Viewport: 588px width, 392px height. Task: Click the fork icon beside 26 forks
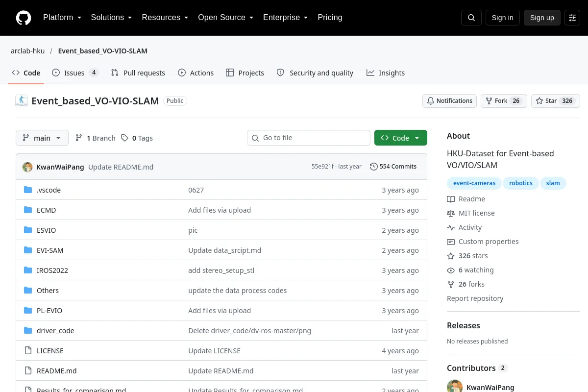451,284
